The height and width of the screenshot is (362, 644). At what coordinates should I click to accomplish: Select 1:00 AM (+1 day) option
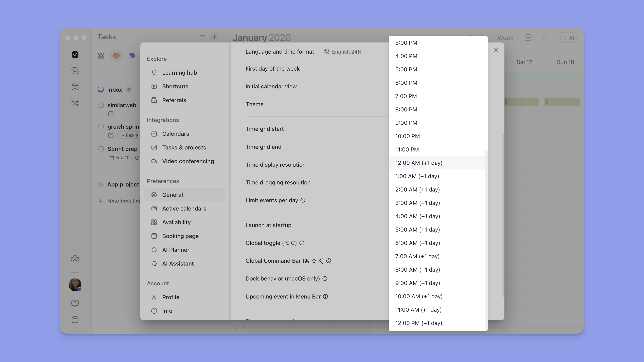pos(437,176)
